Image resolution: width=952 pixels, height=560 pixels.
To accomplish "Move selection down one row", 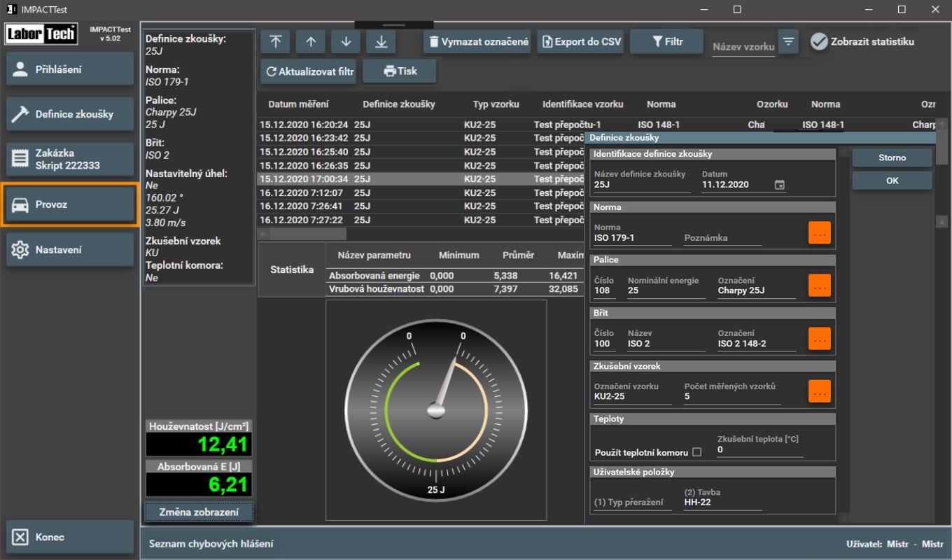I will point(345,42).
